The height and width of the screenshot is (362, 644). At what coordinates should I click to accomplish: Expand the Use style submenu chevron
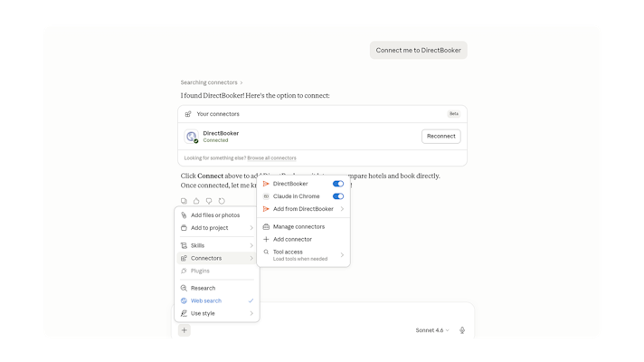pyautogui.click(x=251, y=313)
